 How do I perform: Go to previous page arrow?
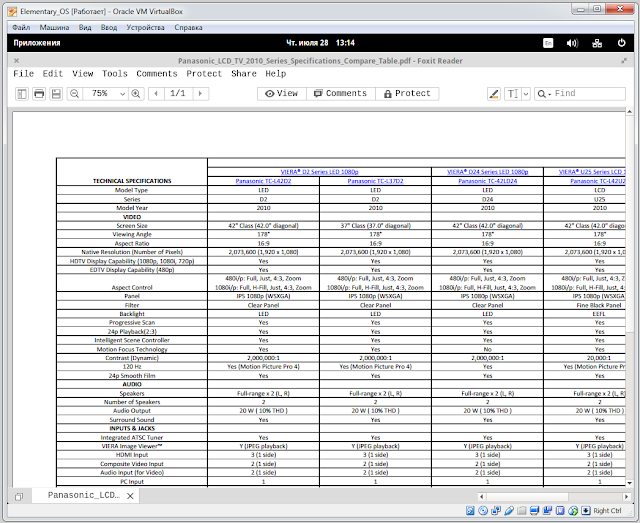tap(156, 93)
